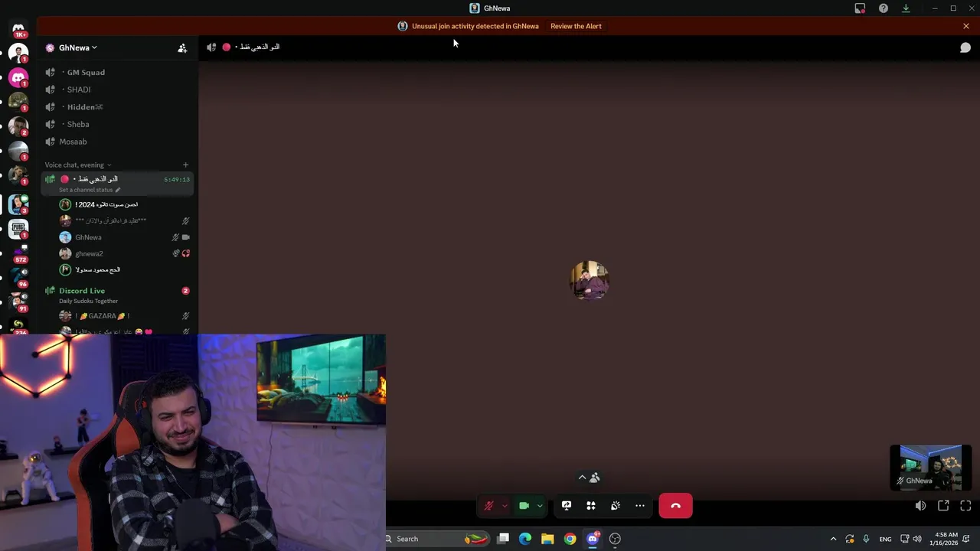Enter full screen for the call

coord(965,506)
